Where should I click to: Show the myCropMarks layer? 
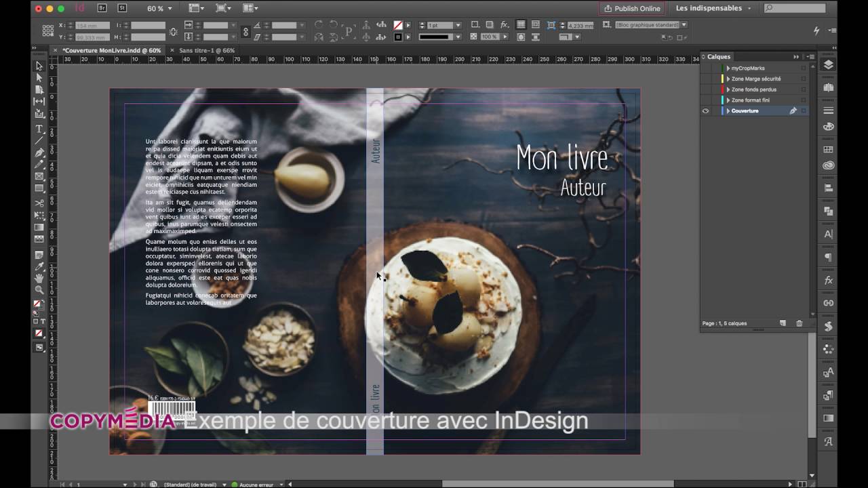click(706, 68)
